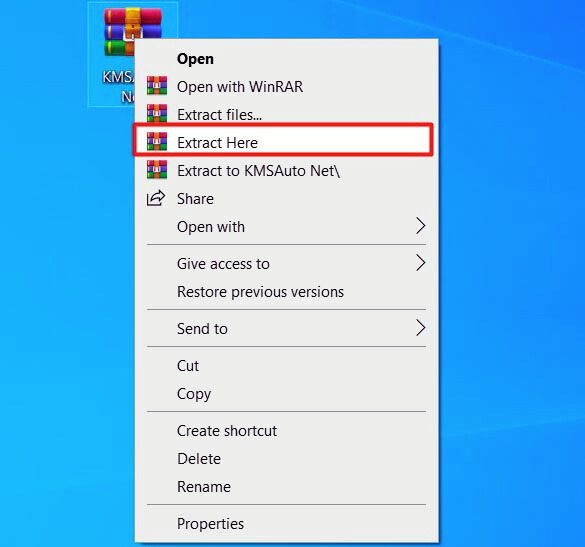The width and height of the screenshot is (585, 547).
Task: Select Extract to KMSAuto Net\ entry
Action: (287, 171)
